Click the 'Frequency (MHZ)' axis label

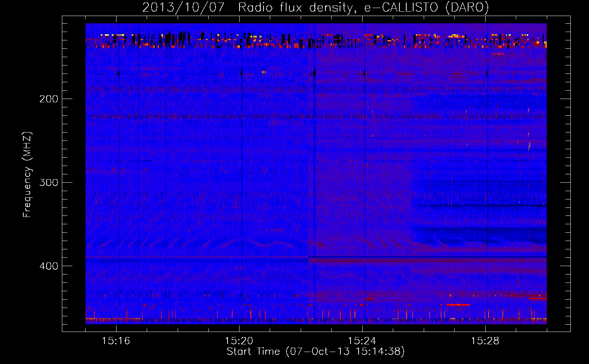[x=27, y=175]
